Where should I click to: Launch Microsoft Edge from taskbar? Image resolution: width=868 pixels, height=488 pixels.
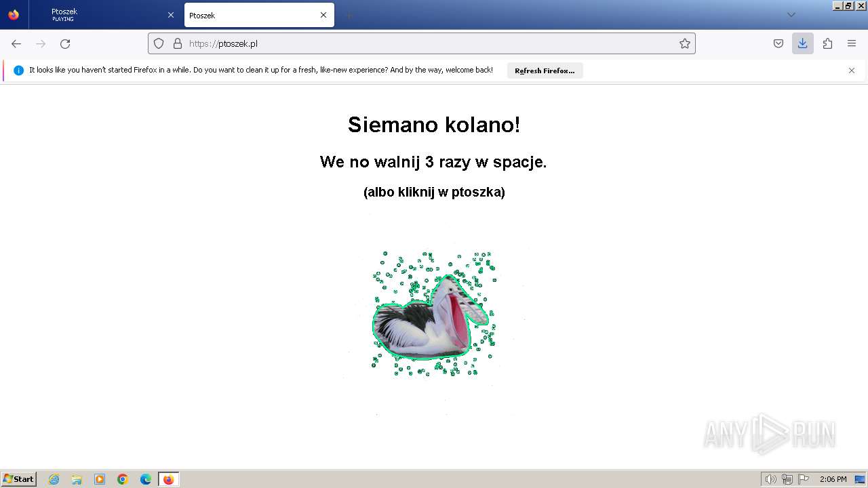tap(146, 479)
